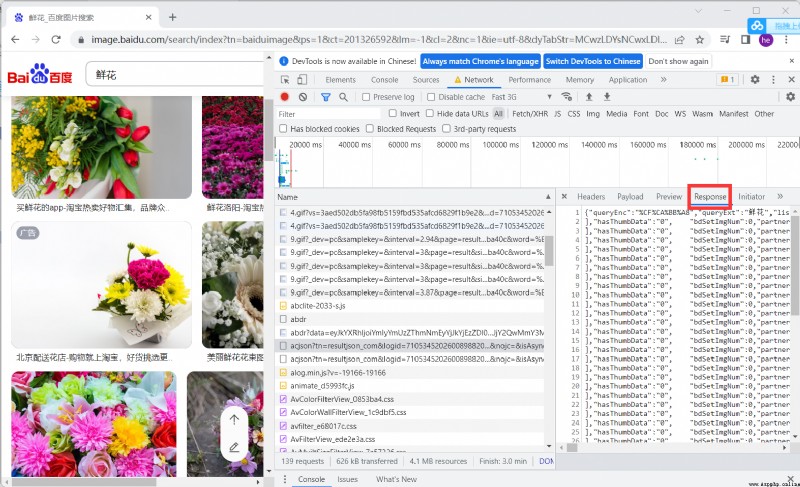Screen dimensions: 800x487
Task: Activate the inspect element picker icon
Action: pos(285,80)
